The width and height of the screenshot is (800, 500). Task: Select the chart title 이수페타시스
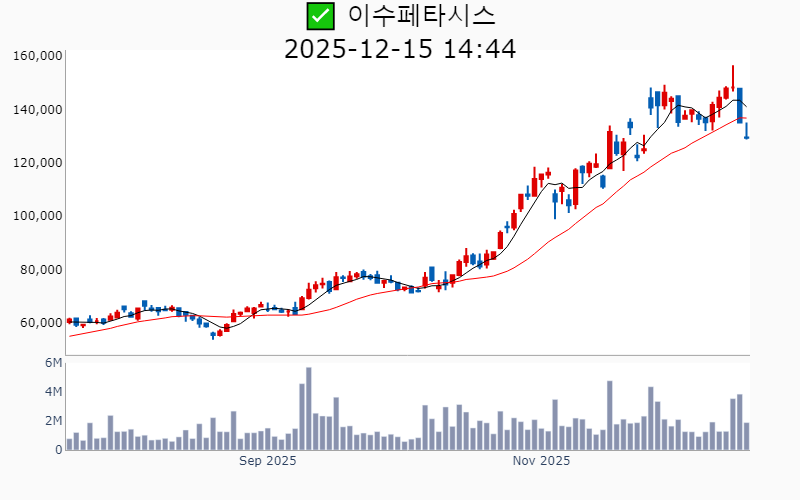421,16
